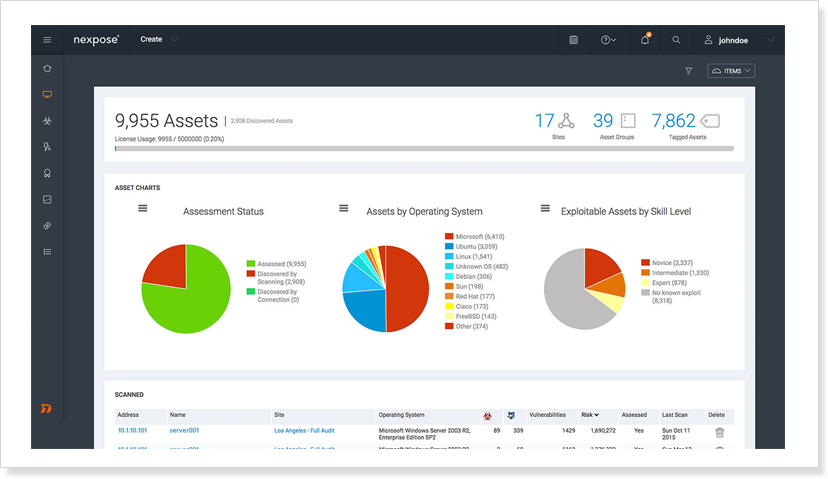
Task: Click the Expert (878) legend entry
Action: pyautogui.click(x=664, y=283)
